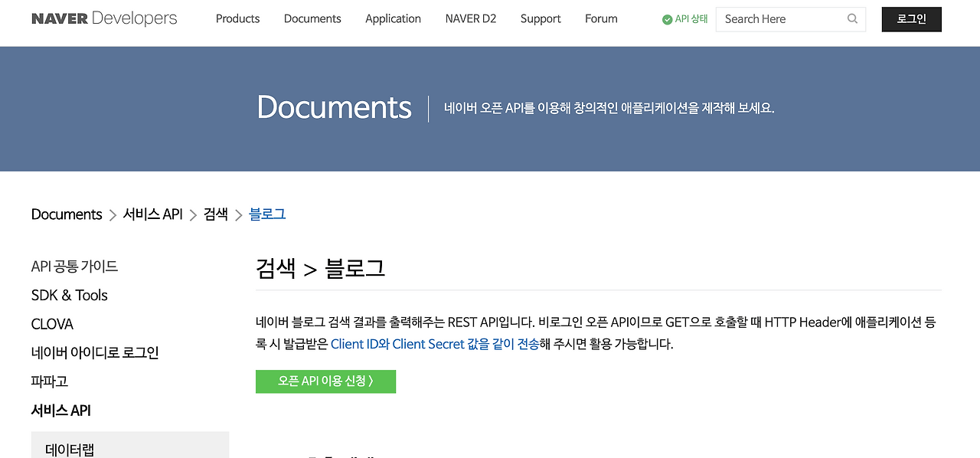Click 검색 in the breadcrumb
The image size is (980, 458).
[216, 214]
